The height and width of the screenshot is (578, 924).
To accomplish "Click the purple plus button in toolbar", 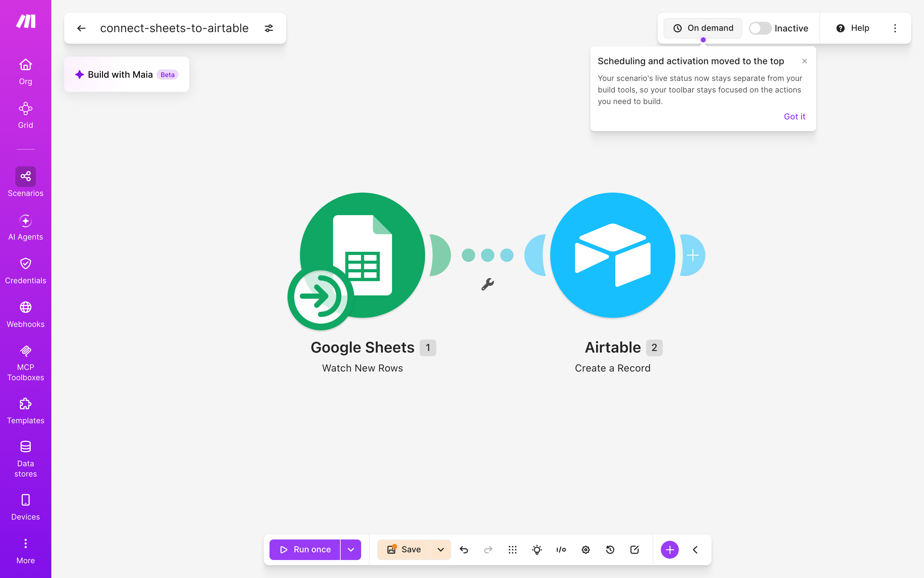I will [x=670, y=550].
